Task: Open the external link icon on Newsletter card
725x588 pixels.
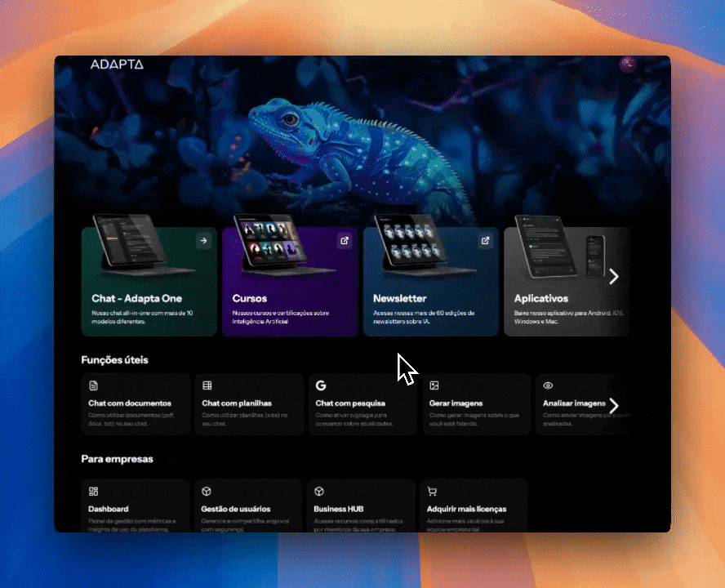Action: [x=485, y=240]
